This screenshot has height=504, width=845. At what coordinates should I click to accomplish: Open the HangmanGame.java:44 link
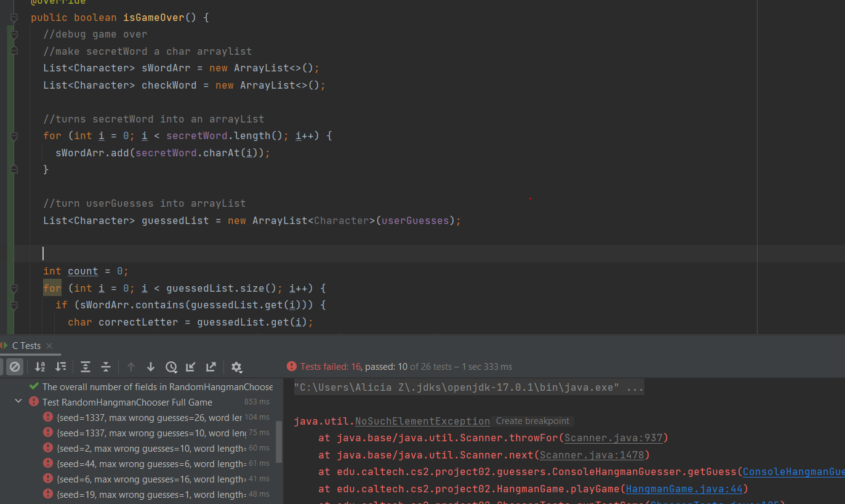pos(685,489)
